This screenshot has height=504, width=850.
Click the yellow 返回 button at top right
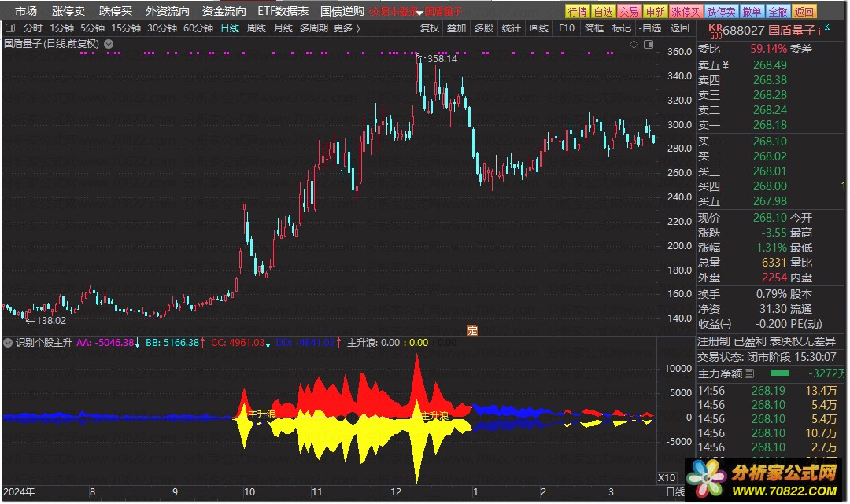(804, 11)
